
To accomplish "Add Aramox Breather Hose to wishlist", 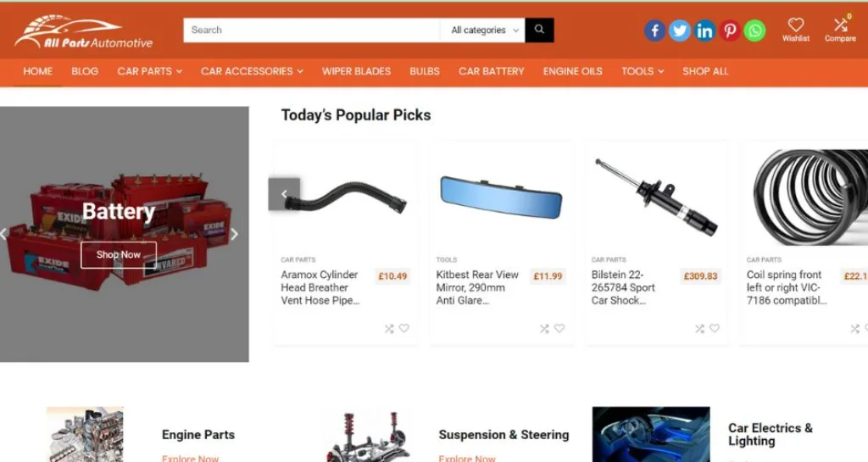I will 404,328.
